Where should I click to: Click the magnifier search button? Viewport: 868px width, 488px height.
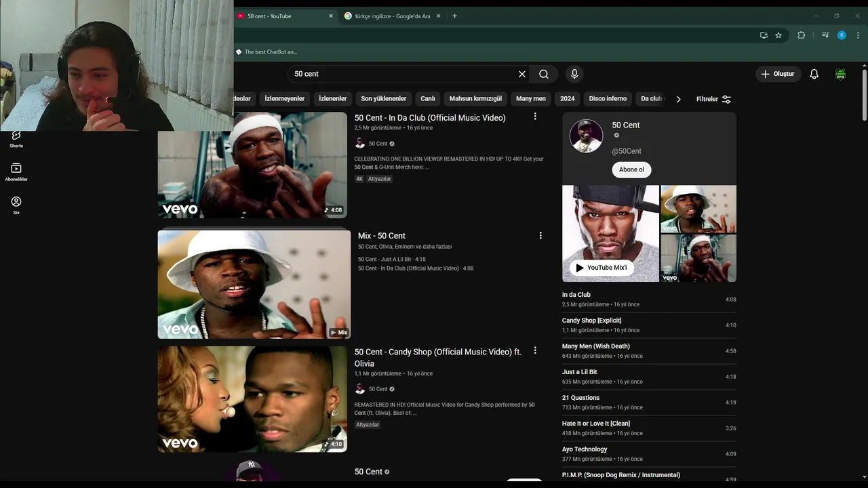544,74
